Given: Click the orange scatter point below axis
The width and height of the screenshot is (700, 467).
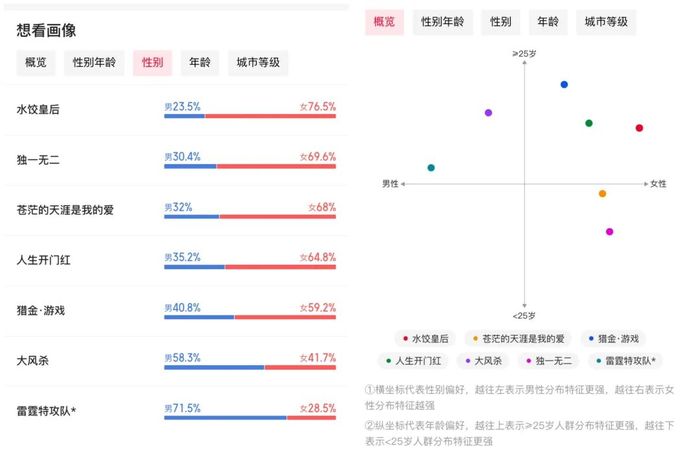Looking at the screenshot, I should click(x=602, y=194).
